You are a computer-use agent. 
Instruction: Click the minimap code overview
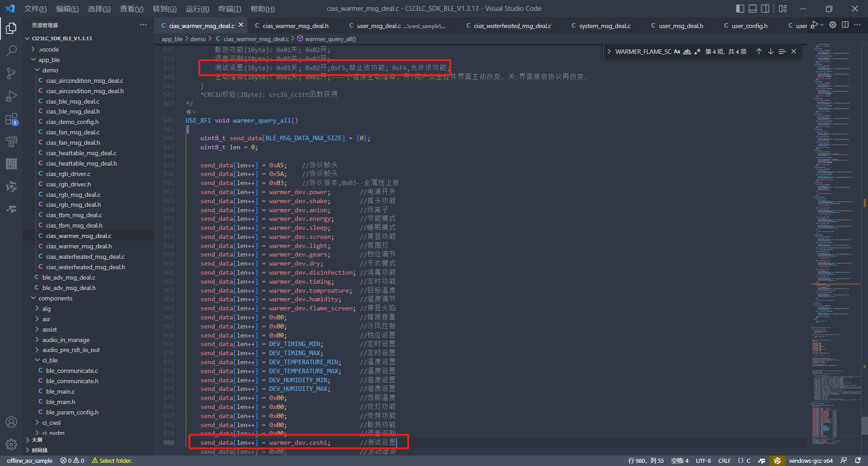[x=834, y=226]
